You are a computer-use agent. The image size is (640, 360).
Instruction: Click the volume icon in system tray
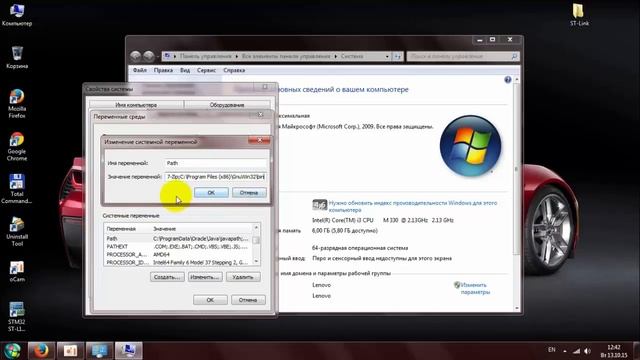587,351
